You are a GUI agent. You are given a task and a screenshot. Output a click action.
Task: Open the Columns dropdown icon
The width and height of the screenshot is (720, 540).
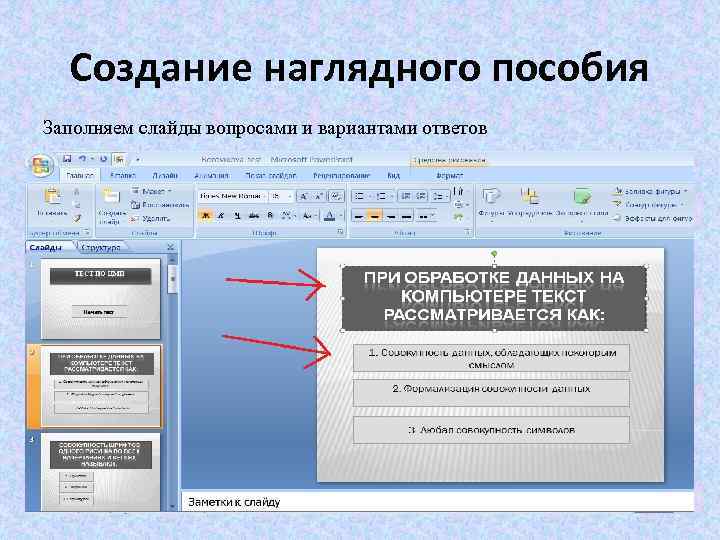[x=425, y=215]
